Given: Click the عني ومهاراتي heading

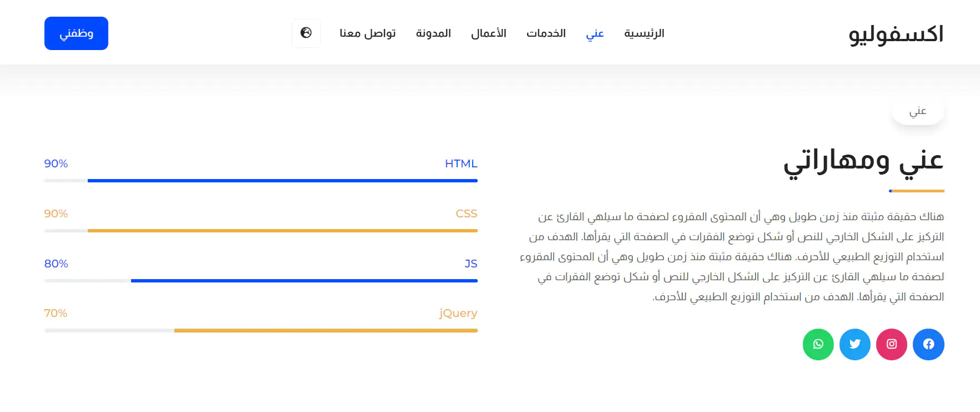Looking at the screenshot, I should [x=863, y=161].
